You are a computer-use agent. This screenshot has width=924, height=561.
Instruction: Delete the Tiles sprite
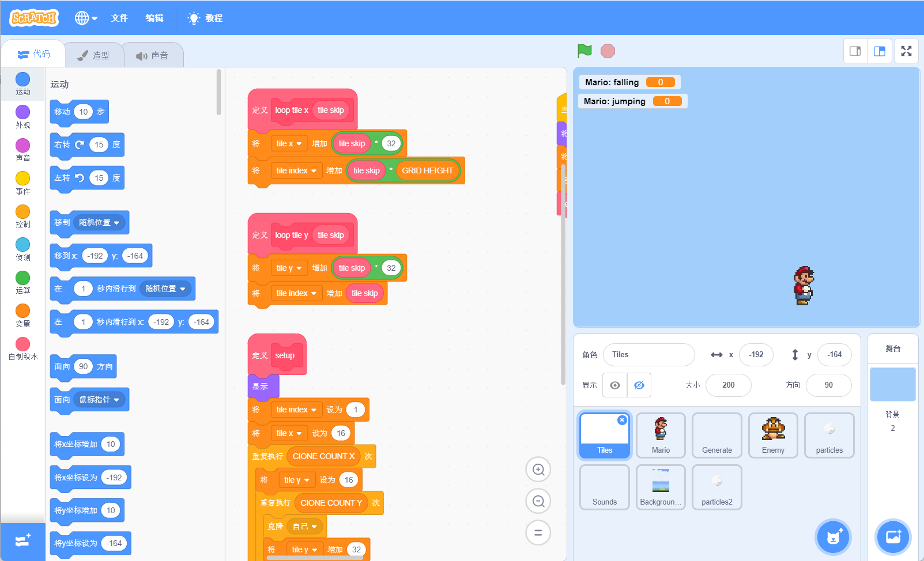click(x=622, y=420)
